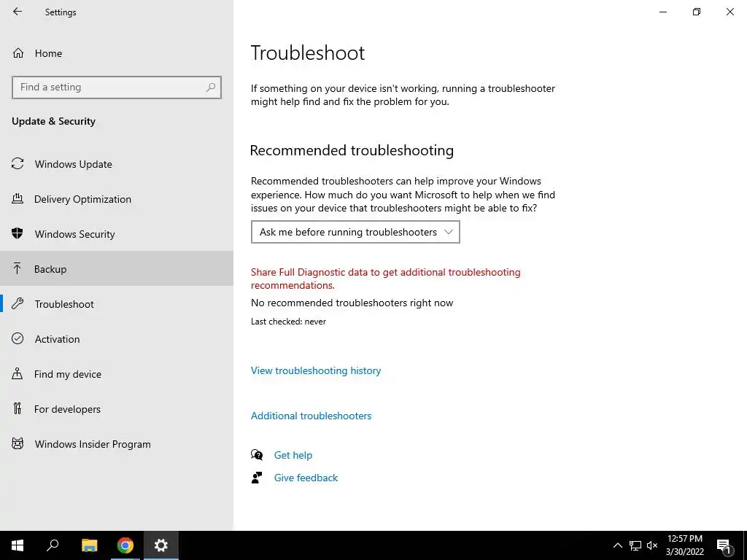Show hidden system tray icons
This screenshot has height=560, width=747.
click(617, 545)
